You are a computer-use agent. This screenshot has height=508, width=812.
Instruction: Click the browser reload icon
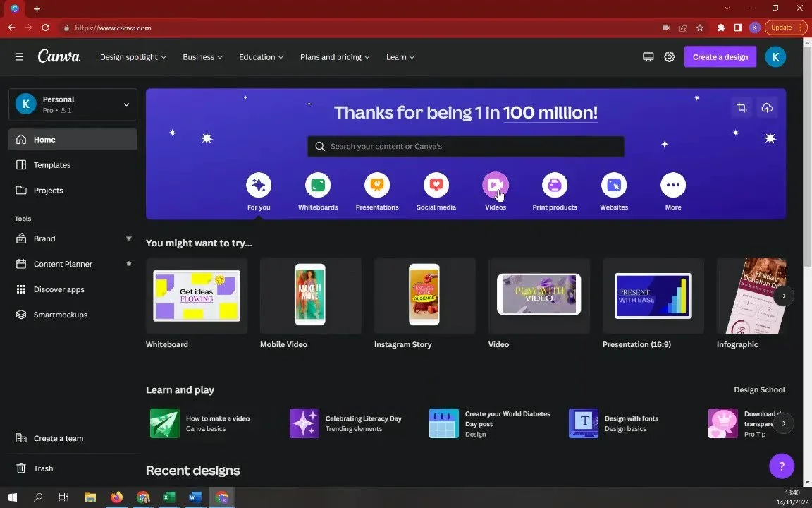pos(46,28)
